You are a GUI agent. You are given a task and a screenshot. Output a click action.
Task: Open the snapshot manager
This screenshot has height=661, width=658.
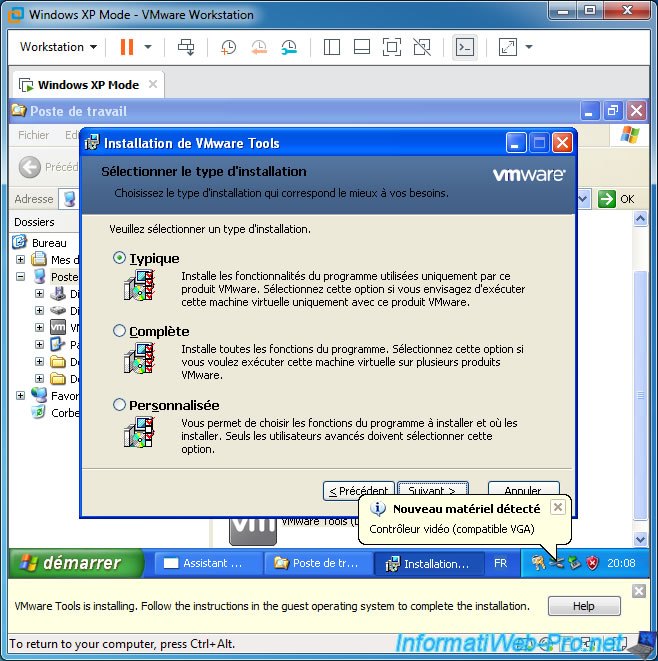click(289, 47)
